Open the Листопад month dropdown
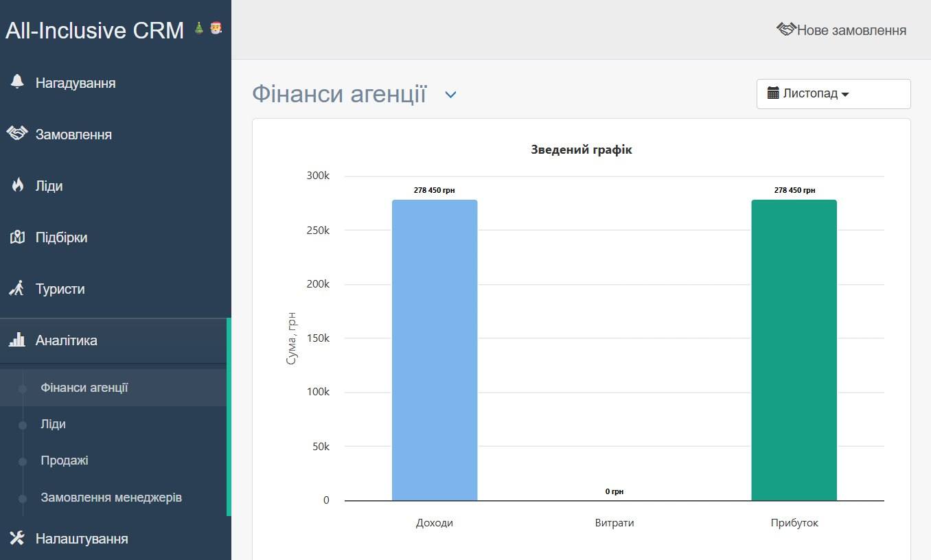 click(833, 94)
